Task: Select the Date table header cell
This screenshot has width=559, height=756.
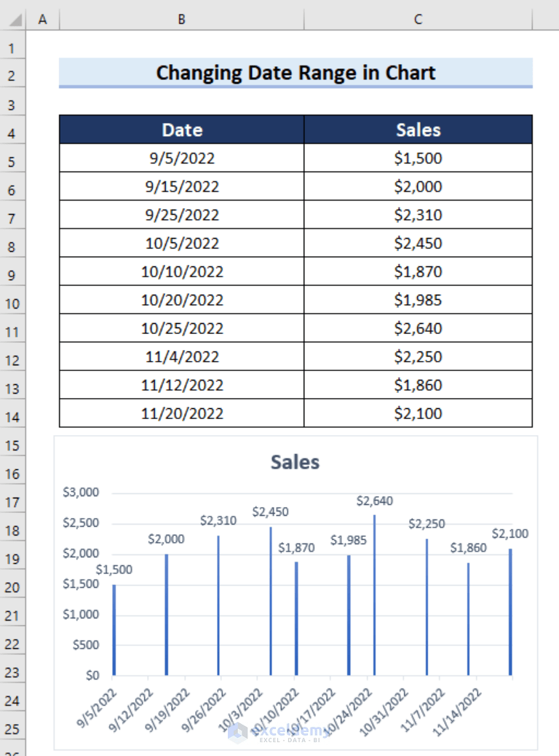Action: 181,130
